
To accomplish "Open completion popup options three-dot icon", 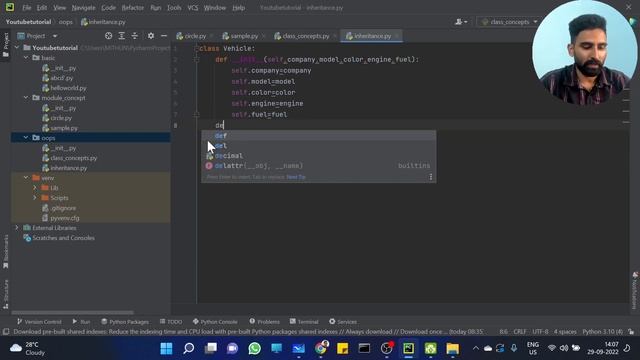I will pos(431,177).
